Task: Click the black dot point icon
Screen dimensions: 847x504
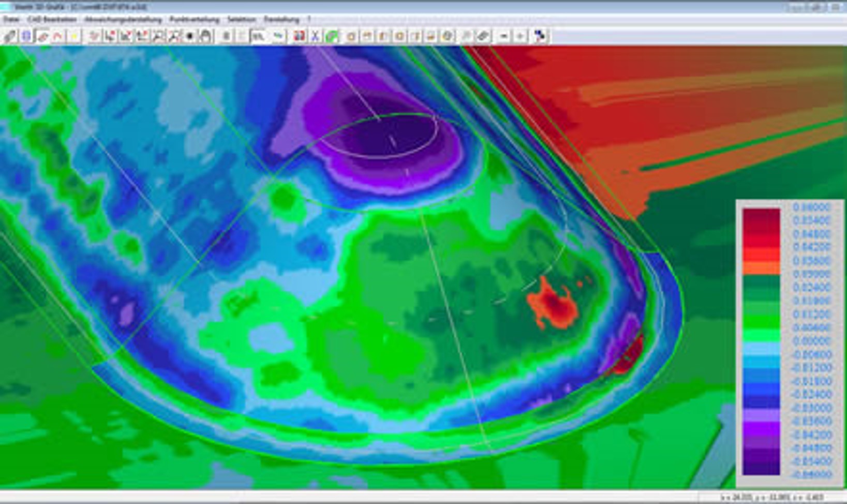Action: point(190,36)
